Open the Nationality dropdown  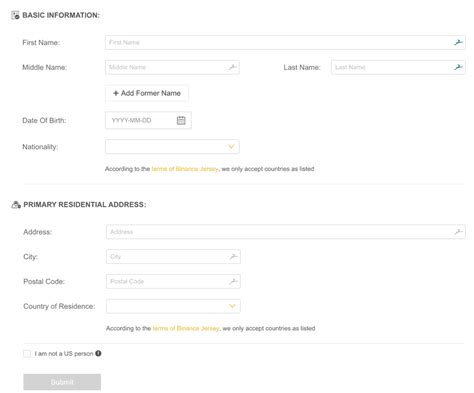click(172, 147)
